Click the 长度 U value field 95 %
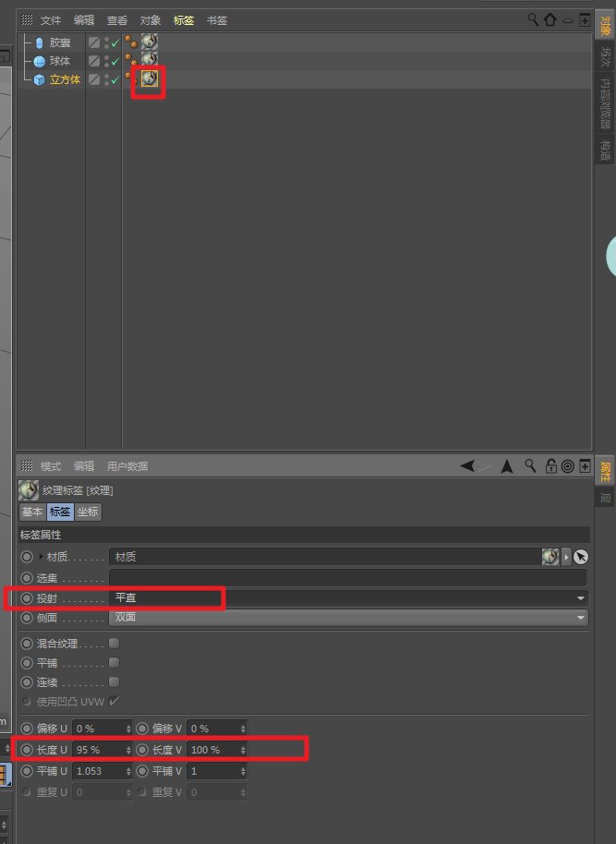The image size is (616, 844). (99, 750)
